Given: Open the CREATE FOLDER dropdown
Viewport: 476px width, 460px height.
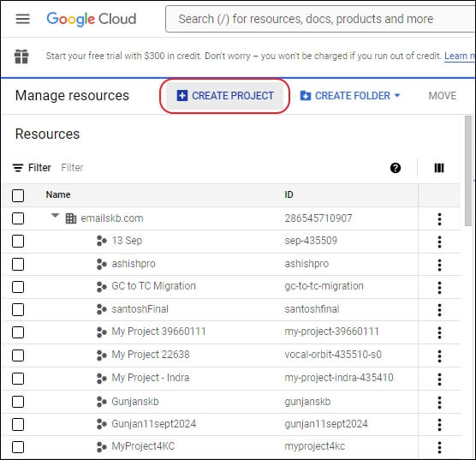Looking at the screenshot, I should click(x=350, y=96).
